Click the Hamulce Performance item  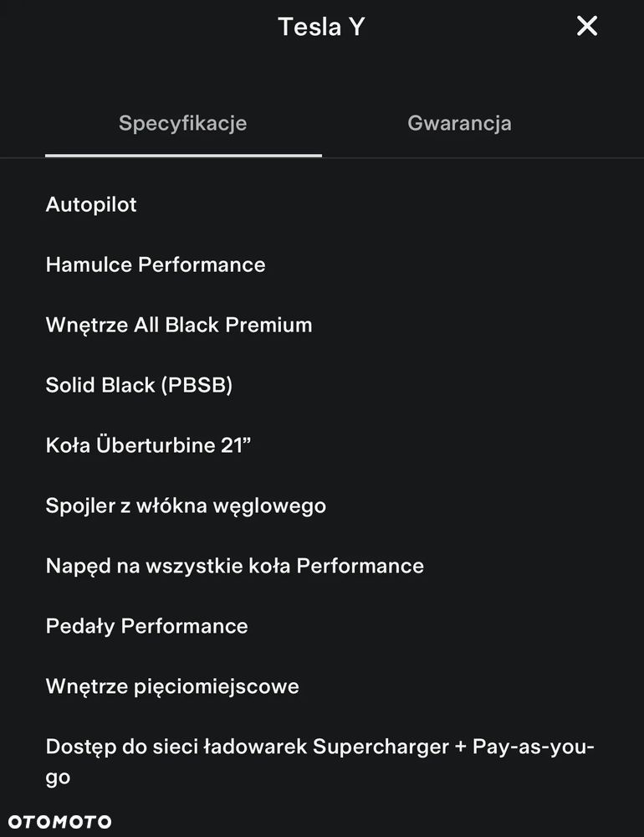tap(156, 264)
